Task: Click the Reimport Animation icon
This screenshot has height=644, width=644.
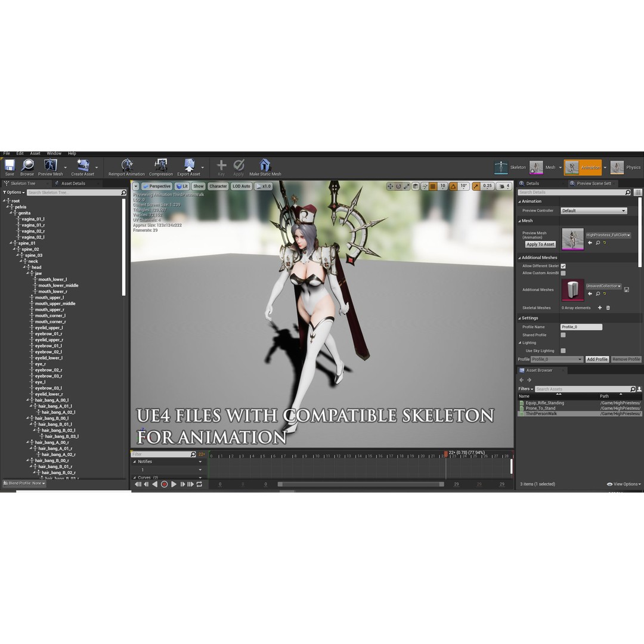Action: (x=127, y=165)
